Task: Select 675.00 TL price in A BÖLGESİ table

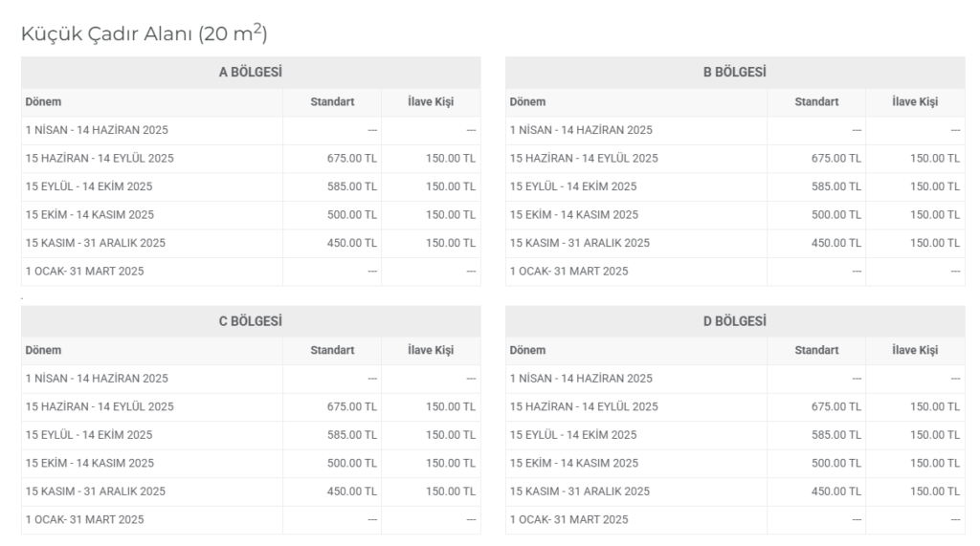Action: (352, 159)
